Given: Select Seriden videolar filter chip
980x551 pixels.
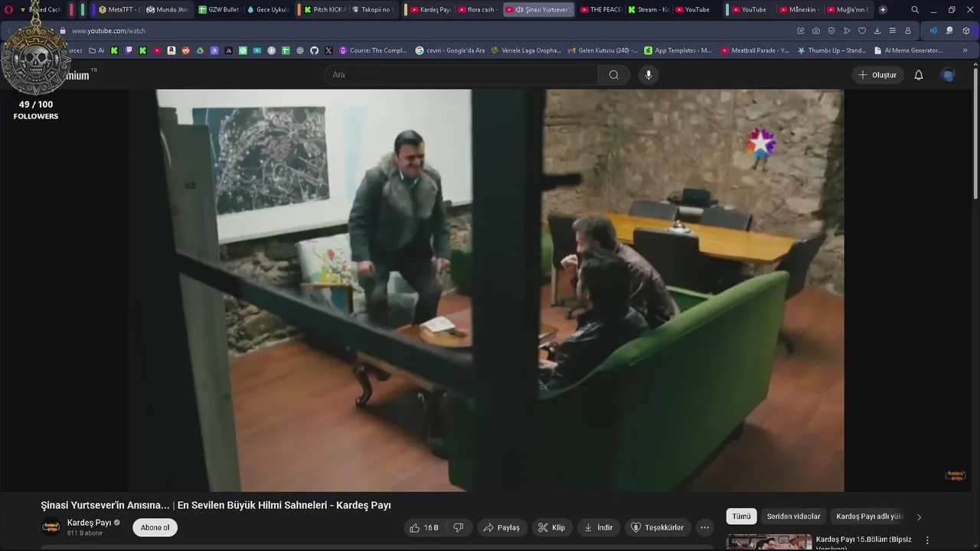Looking at the screenshot, I should tap(793, 517).
